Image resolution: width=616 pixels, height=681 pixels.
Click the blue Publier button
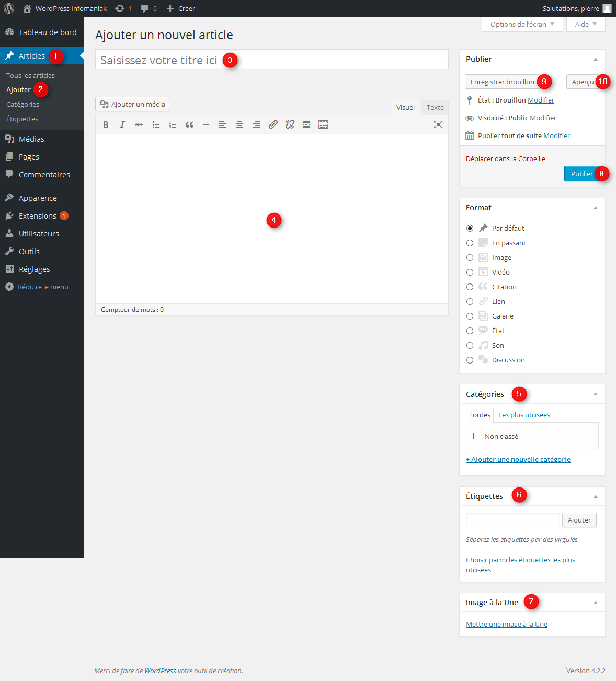coord(581,174)
